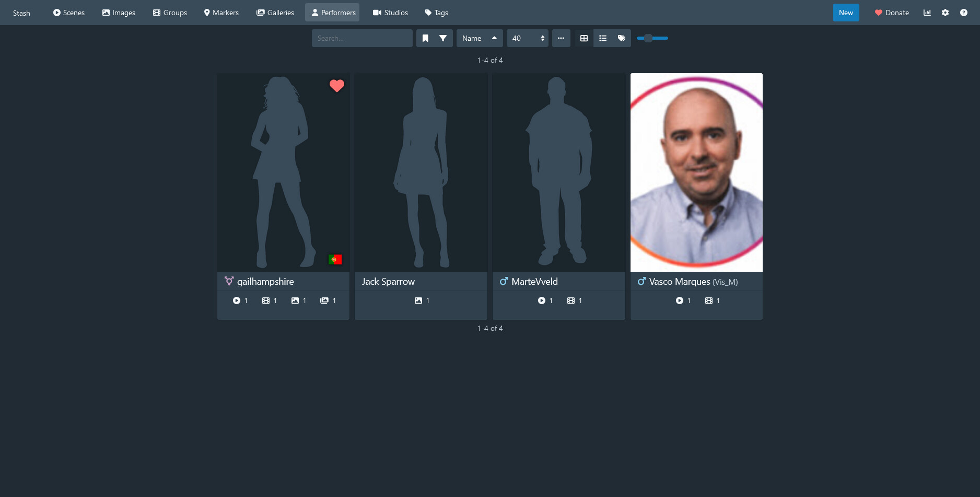Open the filter funnel dialog
980x497 pixels.
click(443, 38)
